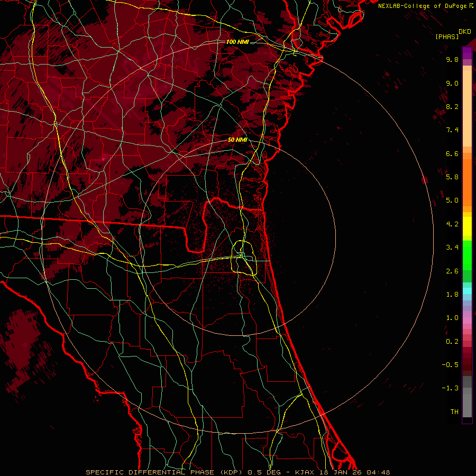Select the 2.6 legend value
Image resolution: width=476 pixels, height=476 pixels.
[452, 271]
